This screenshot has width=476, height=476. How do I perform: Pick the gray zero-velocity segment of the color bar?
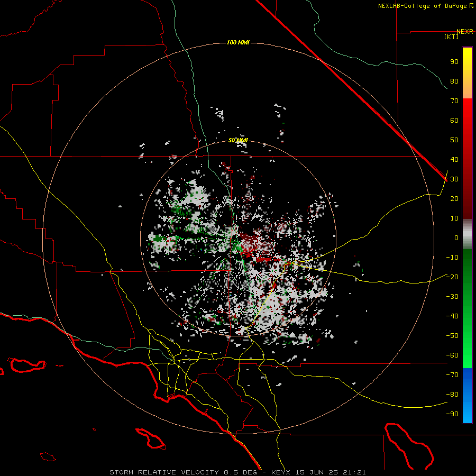pos(467,234)
